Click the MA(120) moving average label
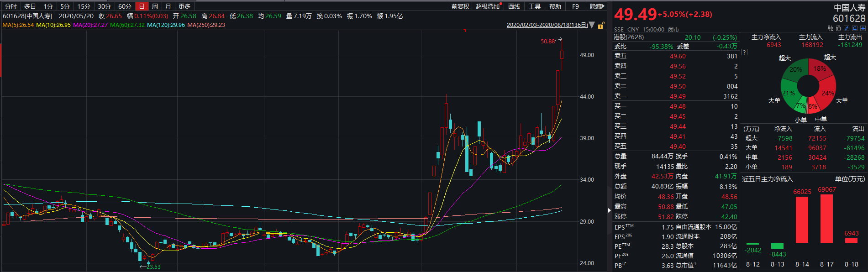 (166, 25)
